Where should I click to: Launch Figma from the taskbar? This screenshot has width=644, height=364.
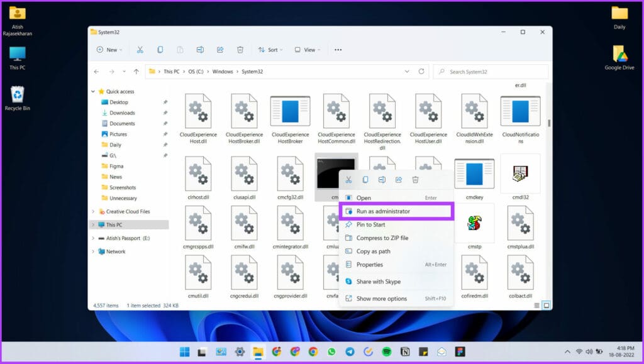462,352
